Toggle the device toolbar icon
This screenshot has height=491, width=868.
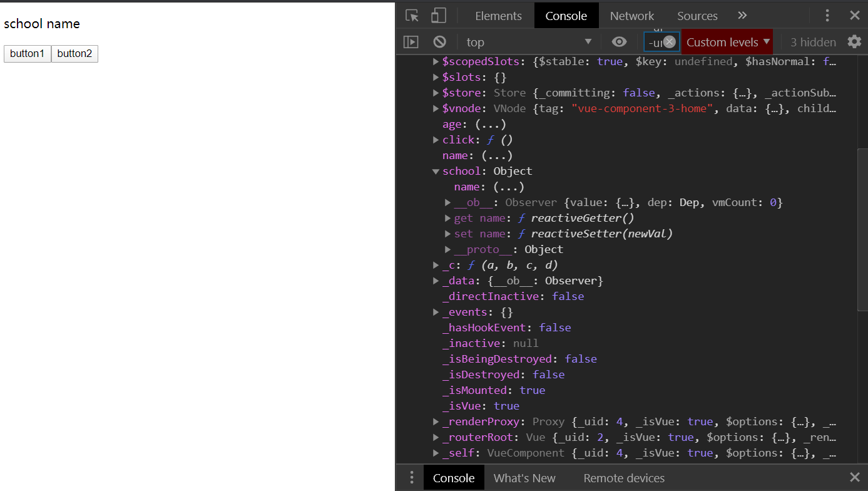point(438,16)
